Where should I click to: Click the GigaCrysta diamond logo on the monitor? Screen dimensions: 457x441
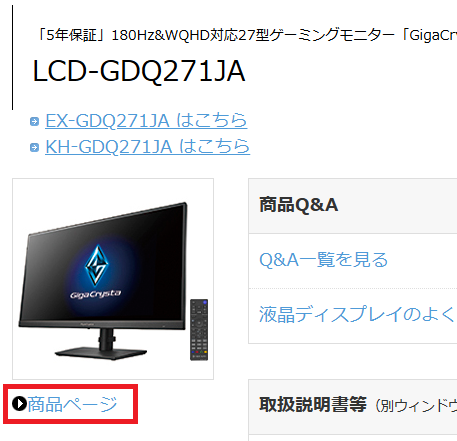96,266
